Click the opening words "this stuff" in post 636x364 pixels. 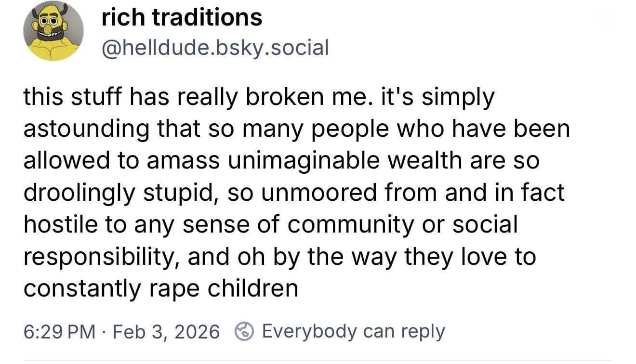pyautogui.click(x=72, y=97)
